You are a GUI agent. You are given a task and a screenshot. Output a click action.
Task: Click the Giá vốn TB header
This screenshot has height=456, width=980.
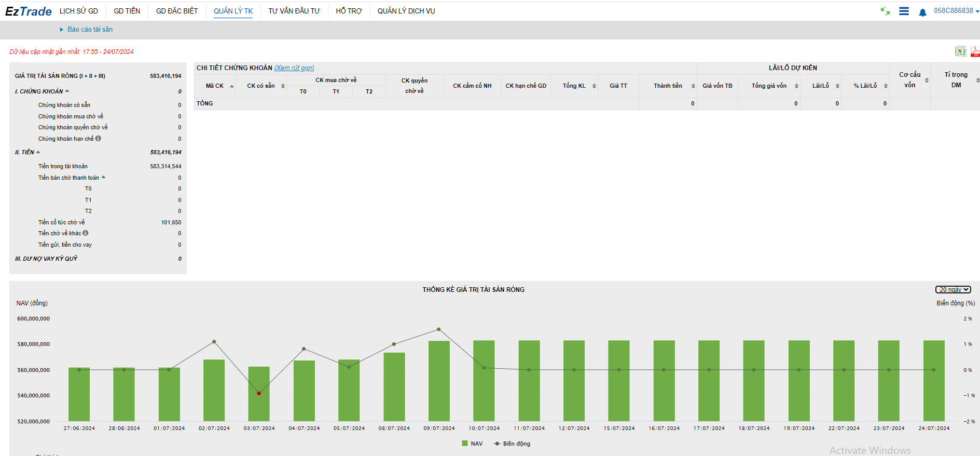(717, 86)
